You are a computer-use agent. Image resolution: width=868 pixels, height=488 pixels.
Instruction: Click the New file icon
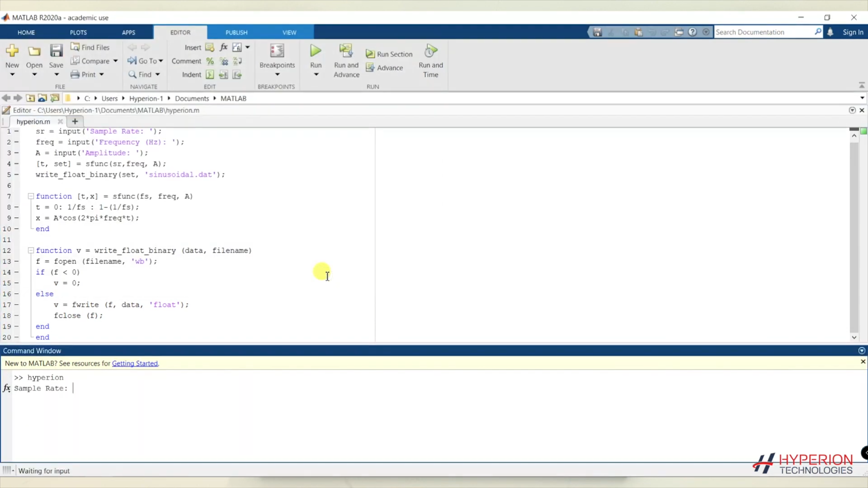pyautogui.click(x=12, y=51)
